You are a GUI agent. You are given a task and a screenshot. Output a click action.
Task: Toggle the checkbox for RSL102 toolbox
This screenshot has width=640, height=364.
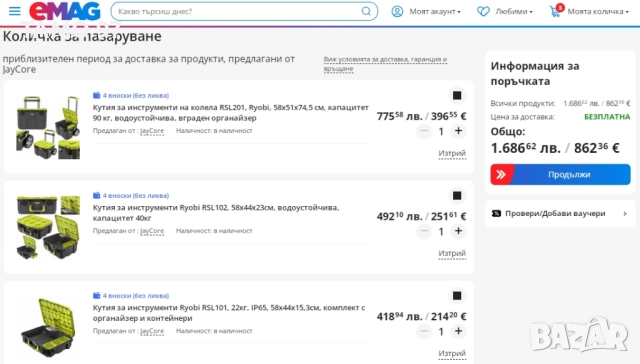(457, 195)
